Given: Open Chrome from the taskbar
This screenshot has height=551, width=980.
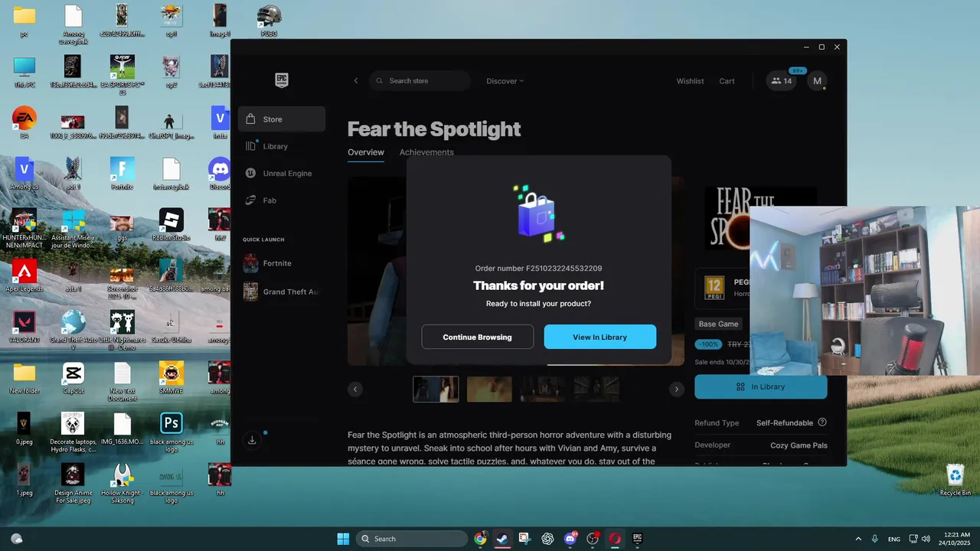Looking at the screenshot, I should pyautogui.click(x=480, y=539).
